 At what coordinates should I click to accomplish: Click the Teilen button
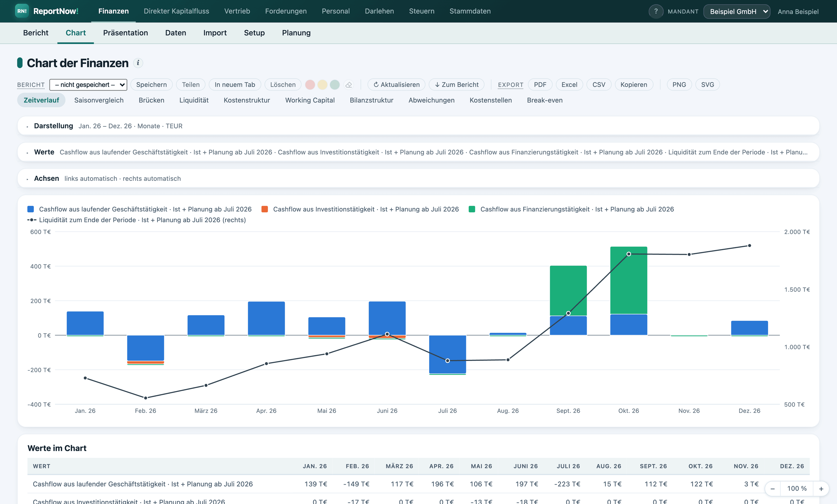click(x=191, y=85)
